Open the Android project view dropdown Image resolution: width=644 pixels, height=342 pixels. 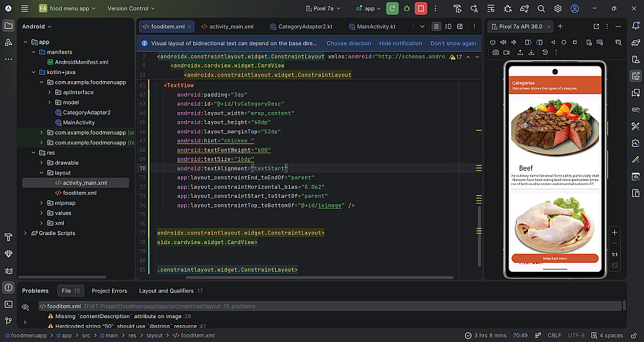click(x=37, y=26)
